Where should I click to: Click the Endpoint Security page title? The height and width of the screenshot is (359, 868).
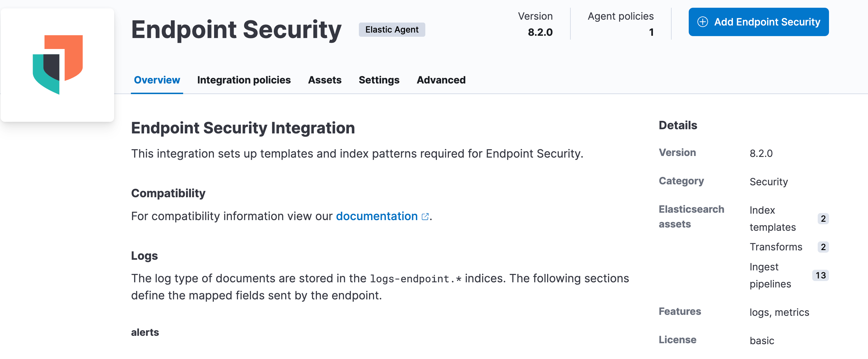pos(236,30)
